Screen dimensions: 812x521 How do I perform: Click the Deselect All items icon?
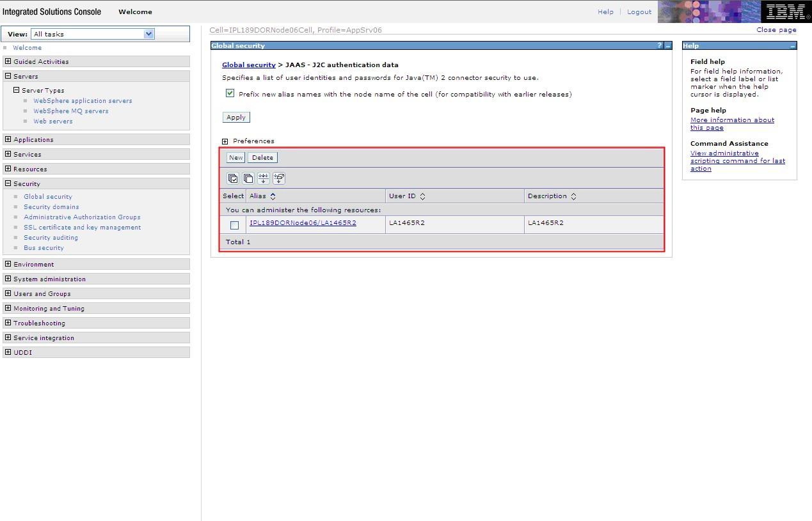tap(248, 178)
